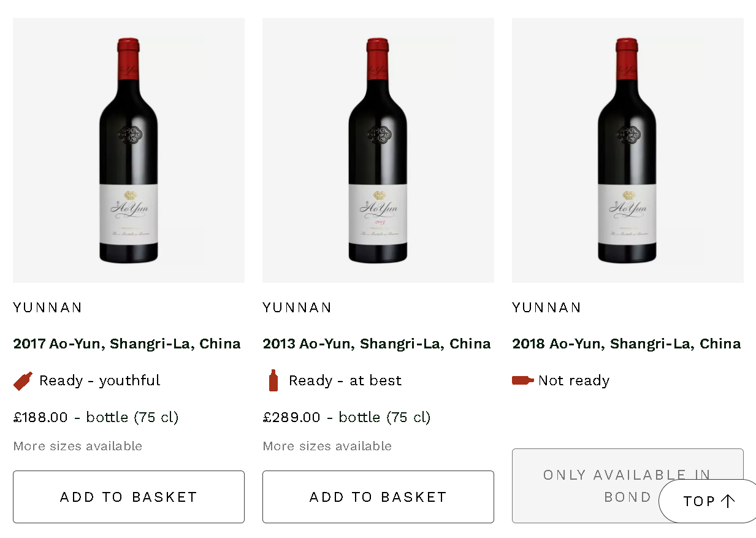Open the 2013 Ao-Yun bottle image
This screenshot has height=538, width=756.
tap(378, 150)
